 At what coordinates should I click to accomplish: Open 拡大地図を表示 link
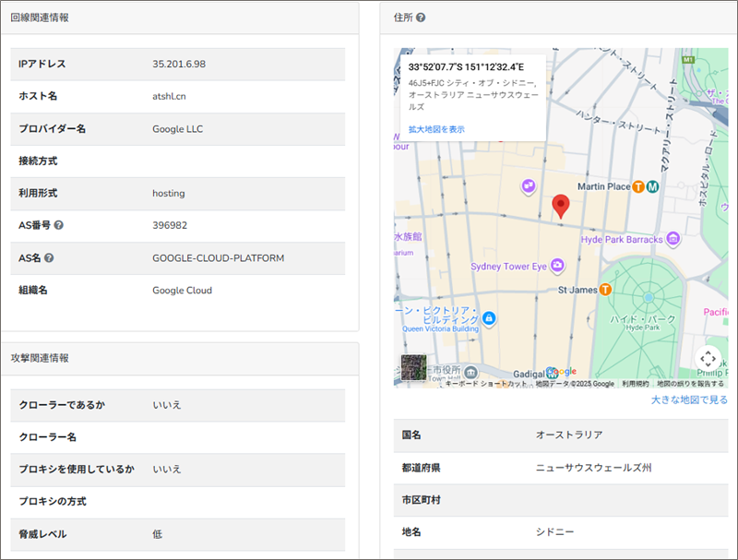[436, 129]
